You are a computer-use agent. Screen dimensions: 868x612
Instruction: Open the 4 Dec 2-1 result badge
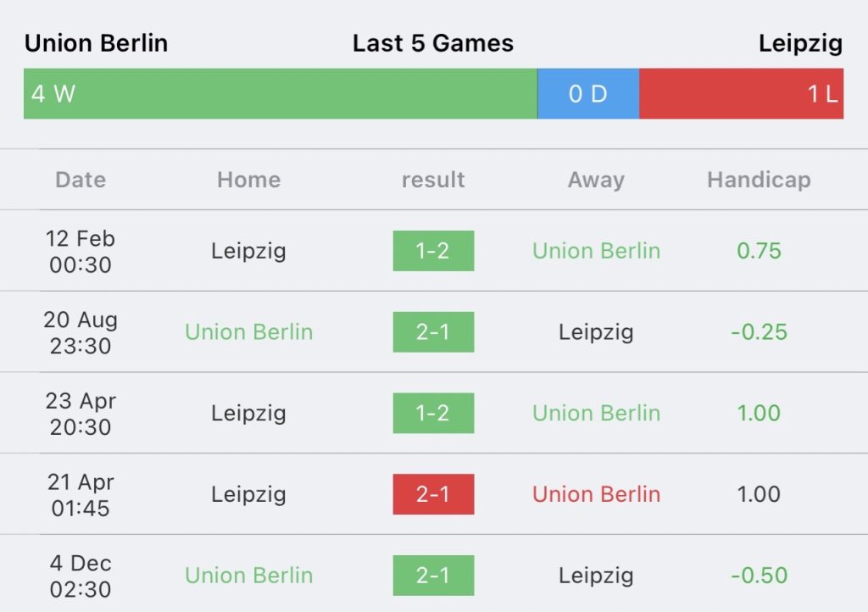(x=433, y=575)
